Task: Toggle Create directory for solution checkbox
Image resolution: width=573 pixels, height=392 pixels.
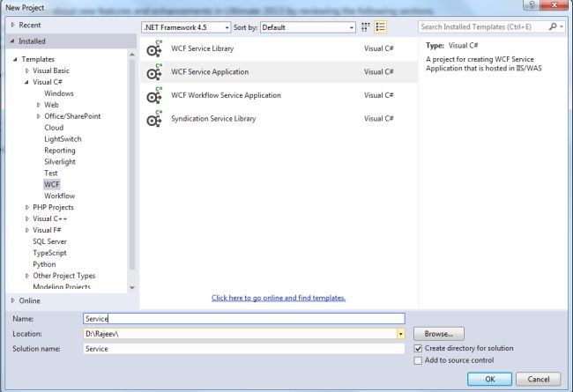Action: click(418, 349)
